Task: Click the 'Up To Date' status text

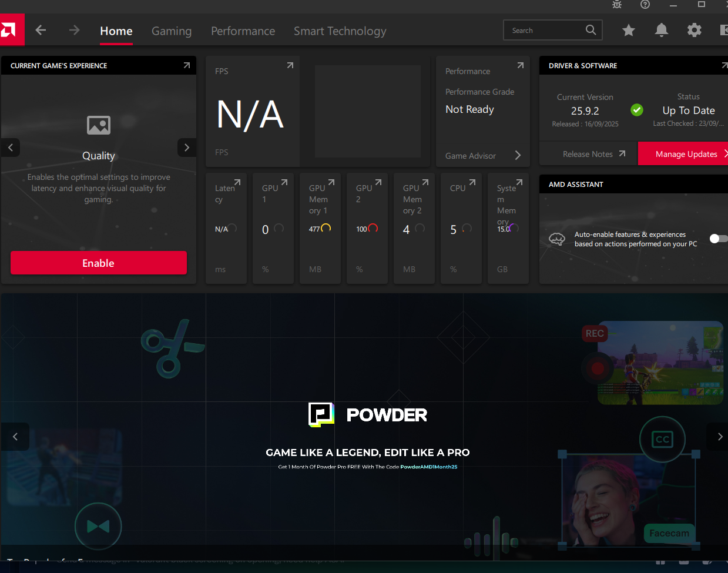Action: (689, 110)
